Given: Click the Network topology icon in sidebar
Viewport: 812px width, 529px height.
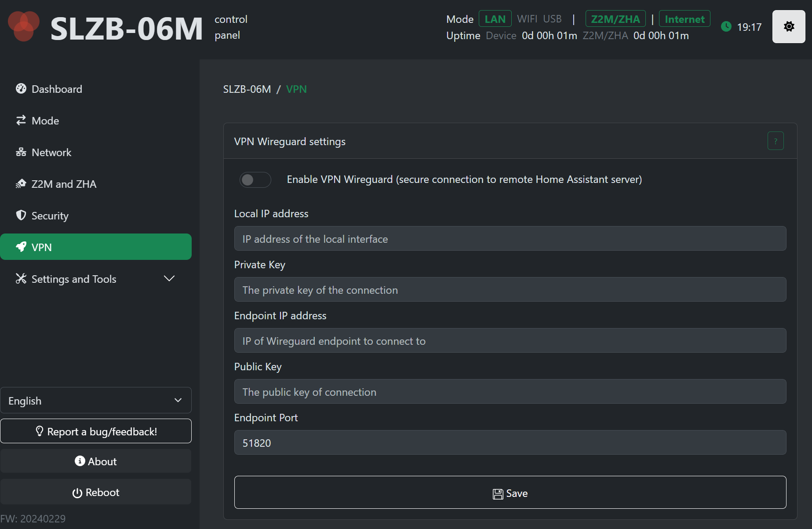Looking at the screenshot, I should pyautogui.click(x=21, y=152).
